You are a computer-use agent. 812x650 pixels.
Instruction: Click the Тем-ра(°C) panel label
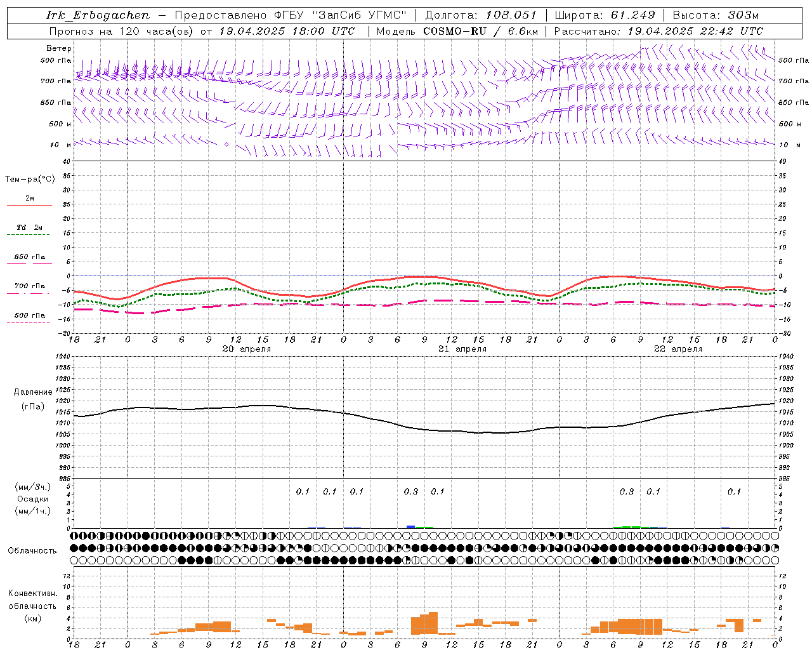click(x=30, y=180)
